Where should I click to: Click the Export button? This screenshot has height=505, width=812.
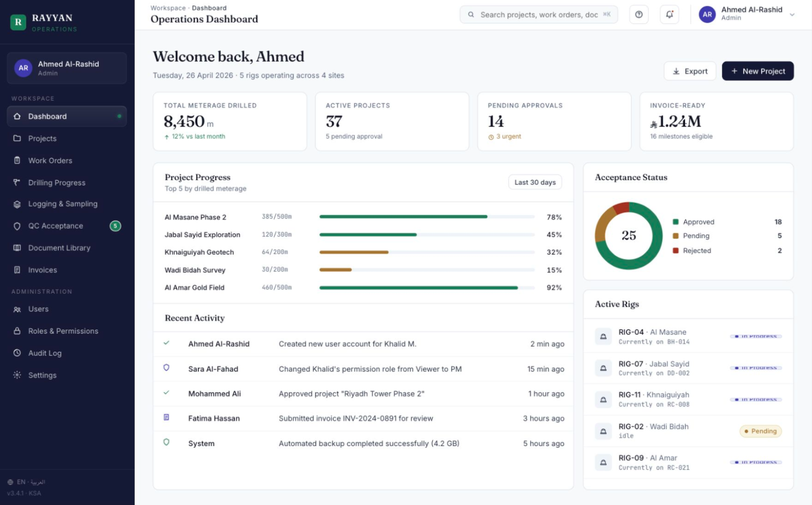[x=690, y=71]
